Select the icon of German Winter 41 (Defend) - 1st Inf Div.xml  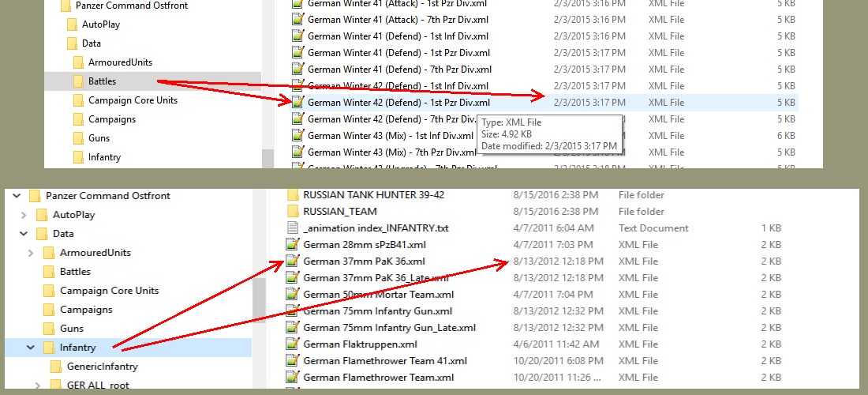298,36
